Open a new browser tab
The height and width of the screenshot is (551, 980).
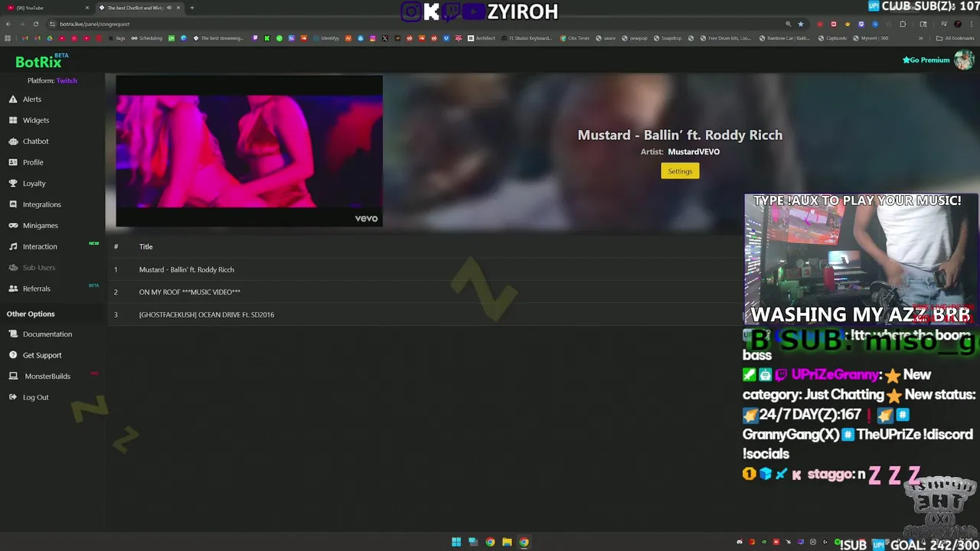coord(192,8)
